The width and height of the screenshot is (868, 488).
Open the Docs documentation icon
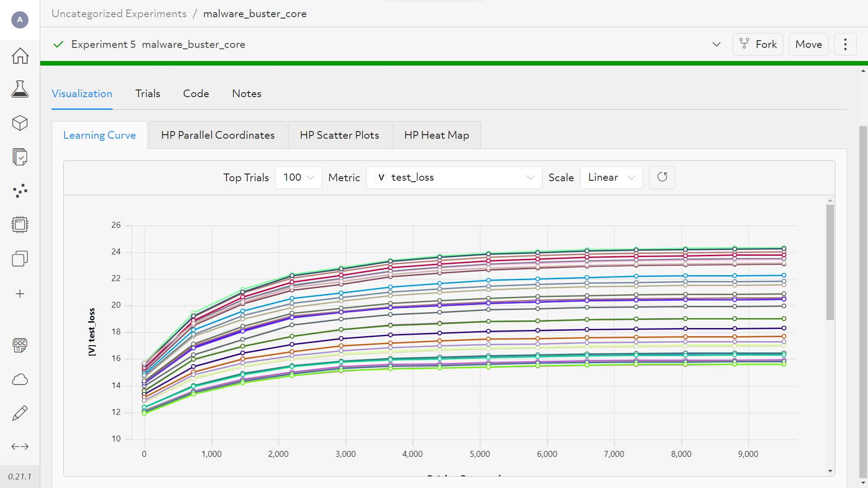click(19, 345)
